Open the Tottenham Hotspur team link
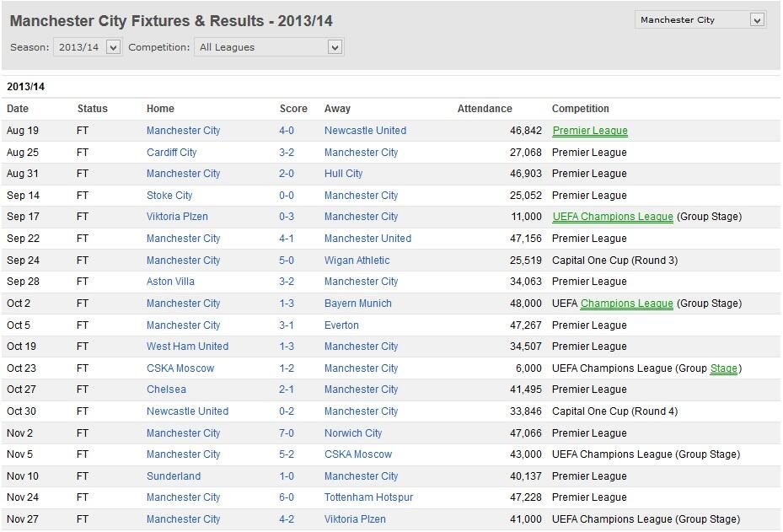The width and height of the screenshot is (783, 532). (x=368, y=497)
